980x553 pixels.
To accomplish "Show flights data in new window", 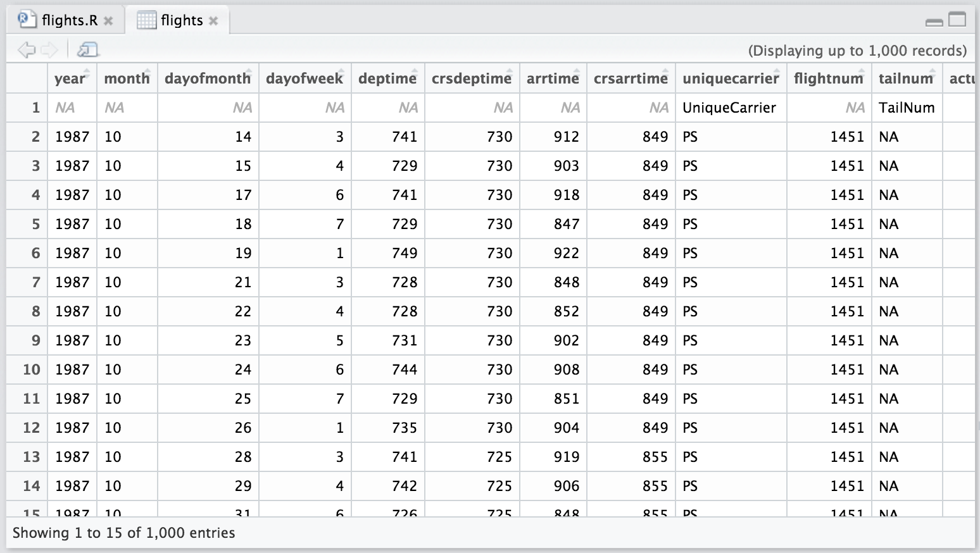I will click(87, 49).
